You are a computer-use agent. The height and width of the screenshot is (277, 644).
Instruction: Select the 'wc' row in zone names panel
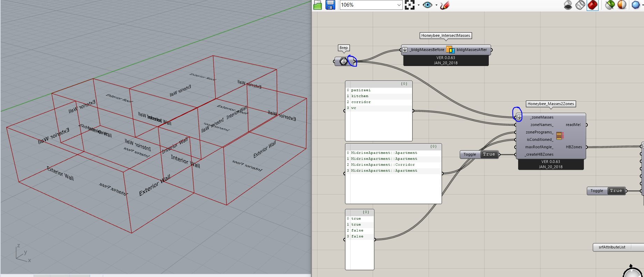(x=379, y=108)
